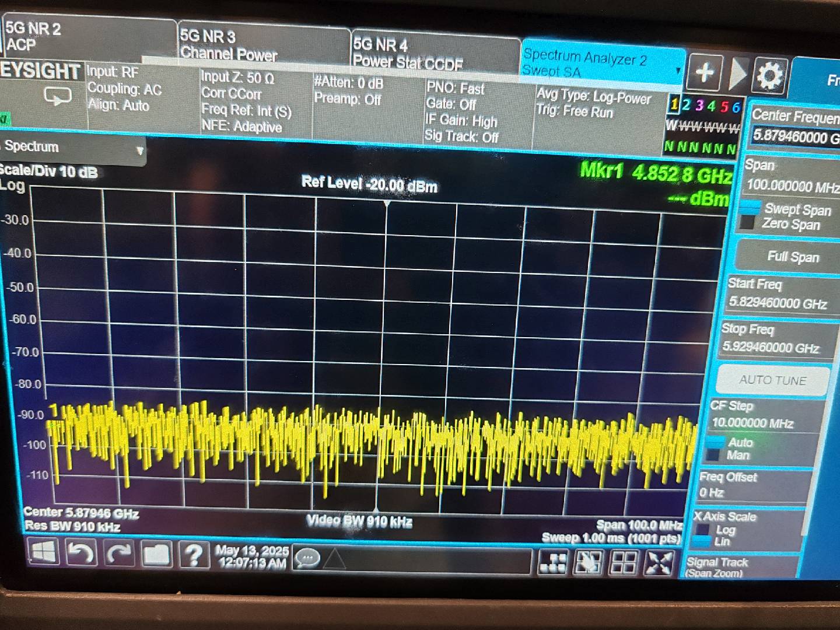Screen dimensions: 840x630
Task: Open the status message speech bubble
Action: 307,559
